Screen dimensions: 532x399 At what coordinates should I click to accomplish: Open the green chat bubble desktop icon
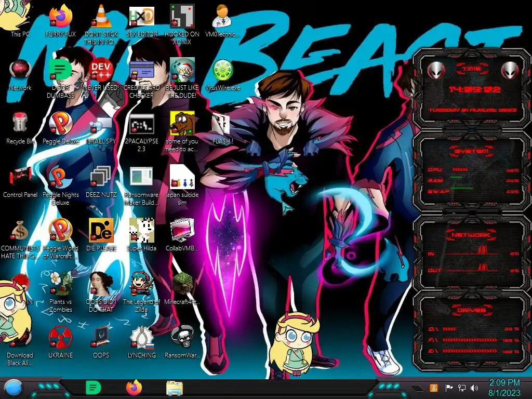(60, 77)
